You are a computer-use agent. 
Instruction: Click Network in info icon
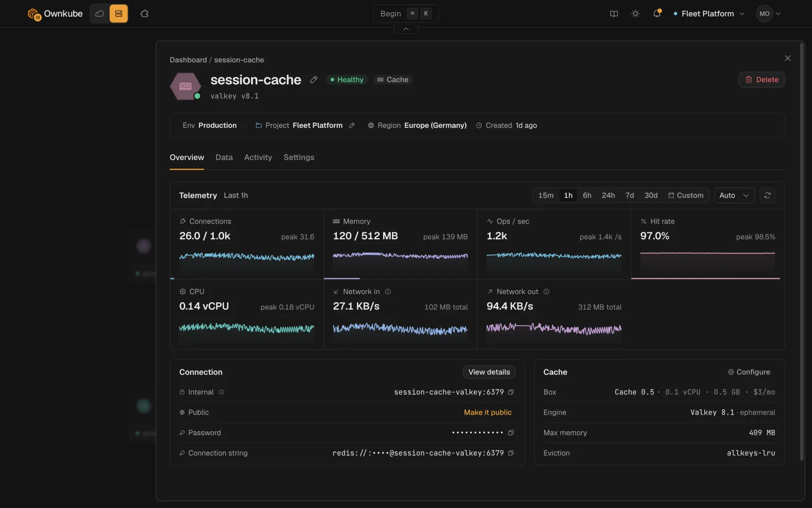coord(388,292)
